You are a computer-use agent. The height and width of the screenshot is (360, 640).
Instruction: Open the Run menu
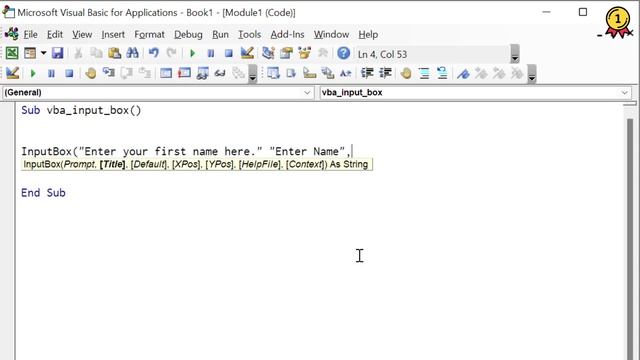click(220, 35)
